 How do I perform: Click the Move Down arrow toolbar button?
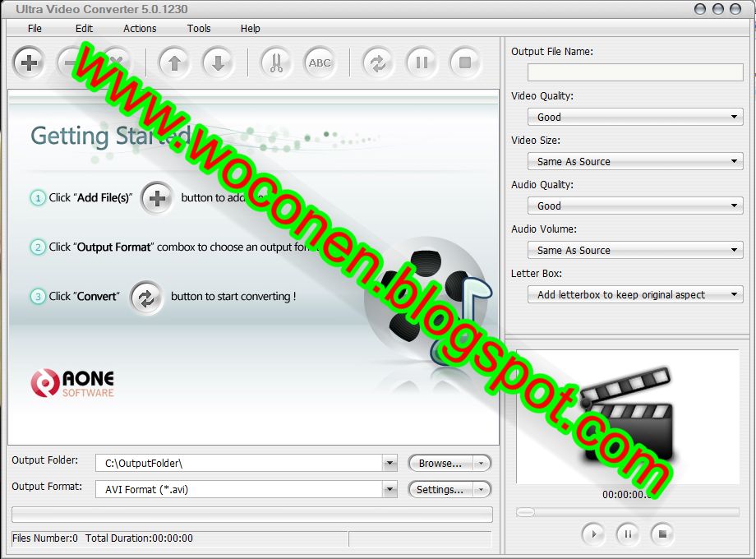click(218, 62)
